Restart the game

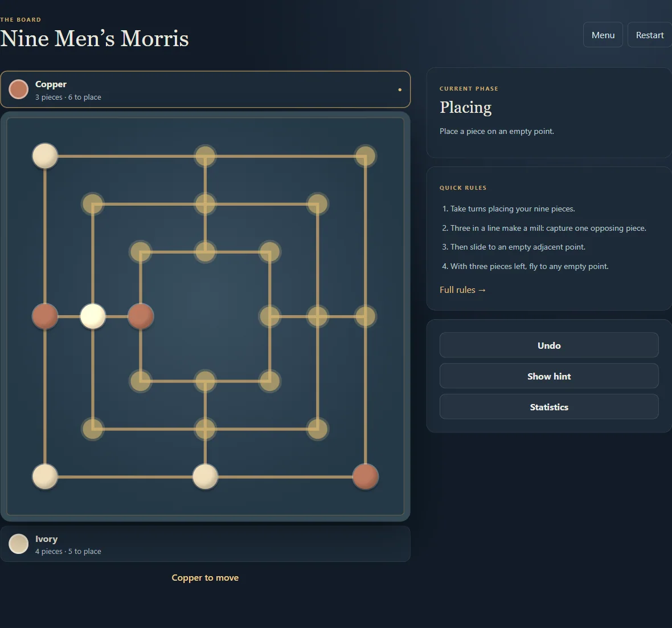point(650,35)
